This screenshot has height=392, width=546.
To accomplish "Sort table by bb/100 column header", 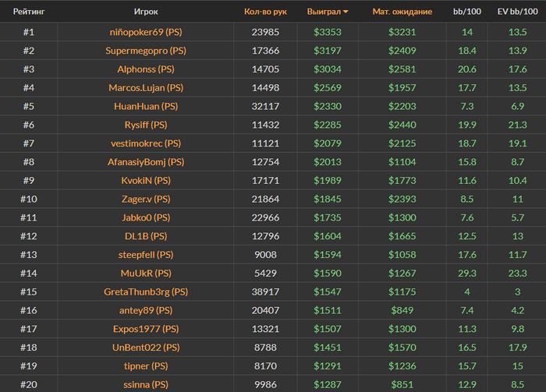I will 467,12.
